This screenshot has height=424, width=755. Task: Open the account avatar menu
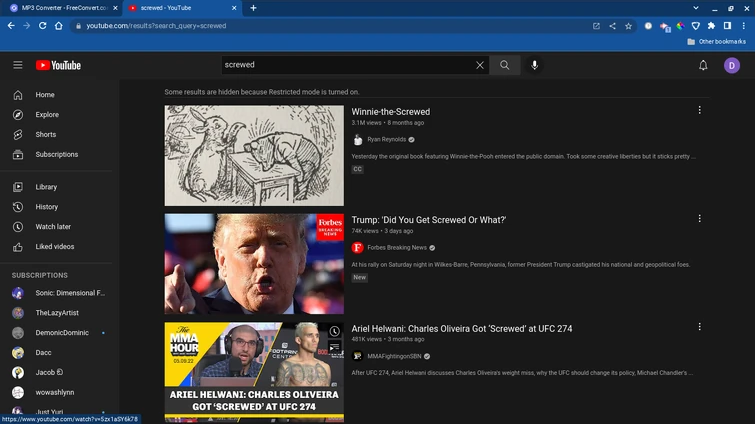pyautogui.click(x=732, y=65)
